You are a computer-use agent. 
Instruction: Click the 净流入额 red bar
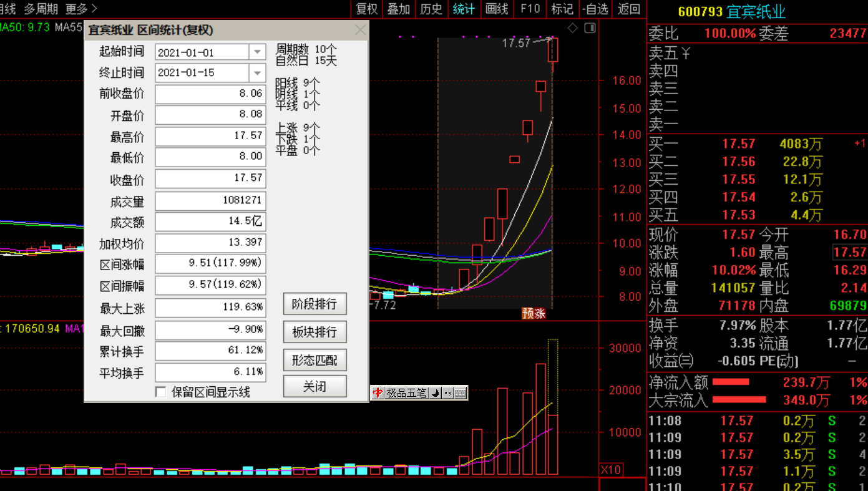(x=730, y=382)
